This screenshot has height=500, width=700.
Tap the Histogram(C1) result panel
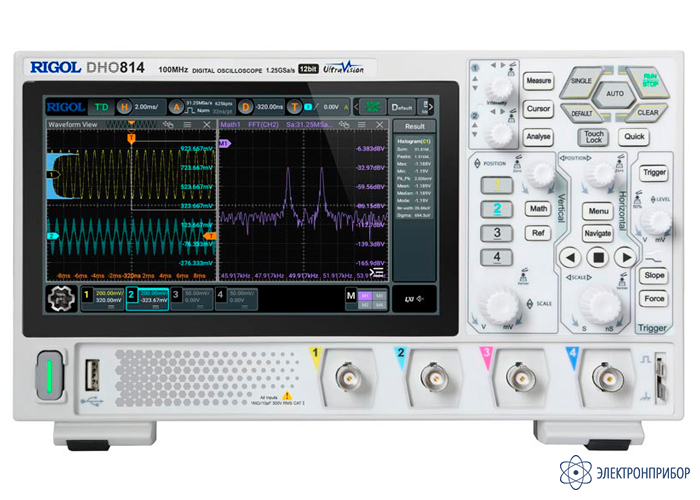(414, 178)
